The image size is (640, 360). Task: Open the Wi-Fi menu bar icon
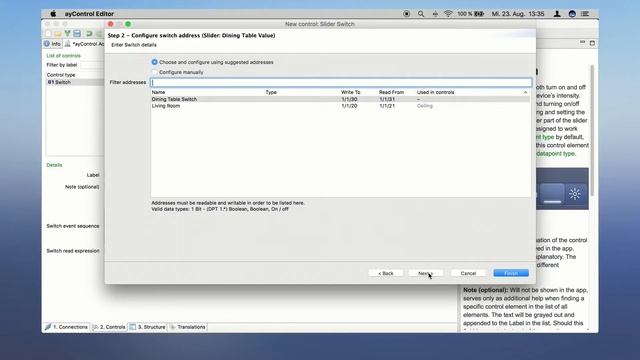point(448,13)
